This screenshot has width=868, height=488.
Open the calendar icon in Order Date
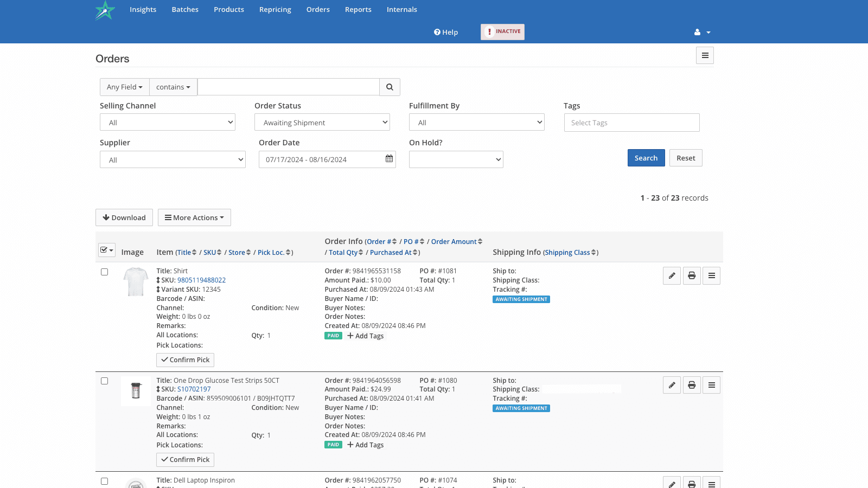coord(389,159)
